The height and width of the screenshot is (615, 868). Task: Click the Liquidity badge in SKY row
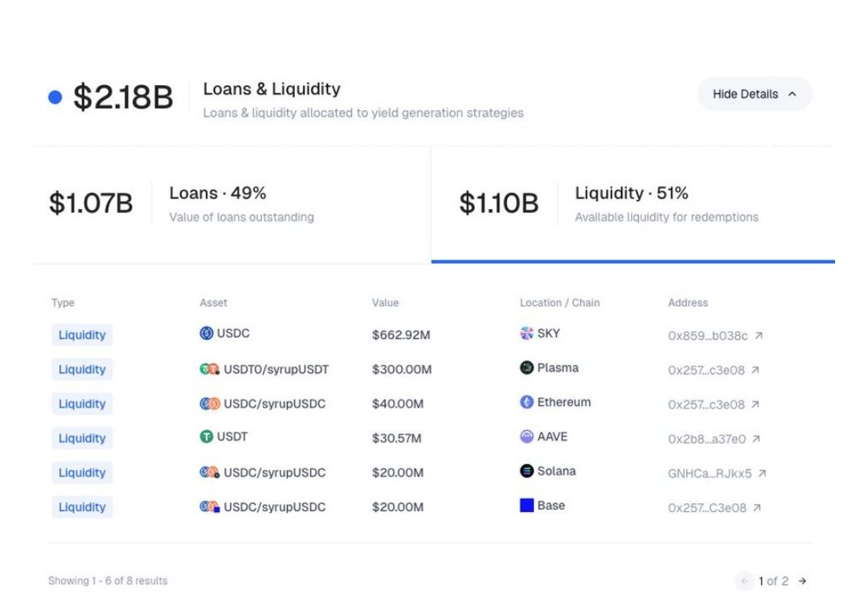[x=82, y=335]
